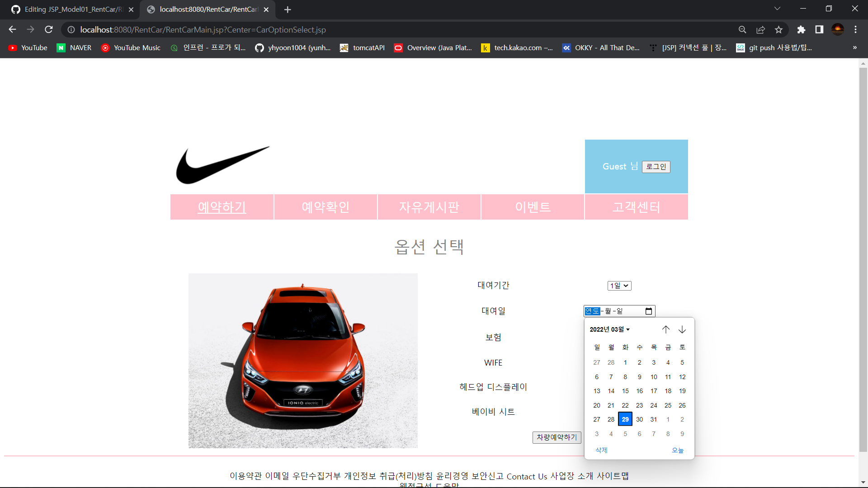Click the 차량예약하기 reservation button
This screenshot has width=868, height=488.
[x=557, y=437]
